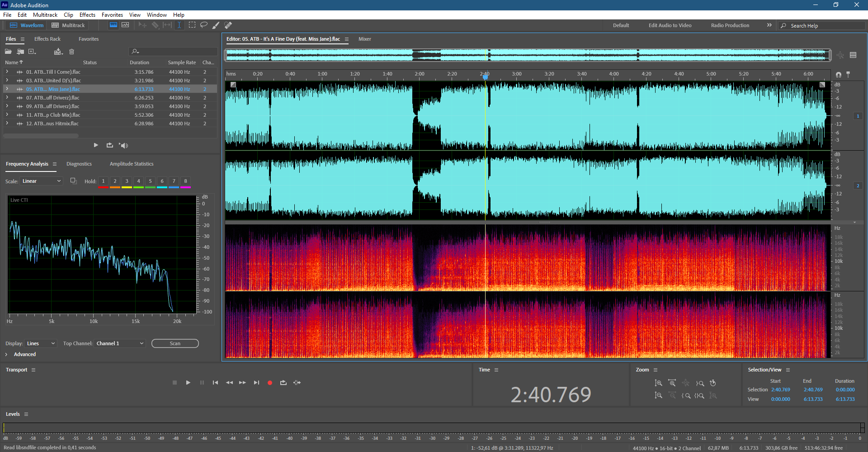The height and width of the screenshot is (452, 868).
Task: Click the red Record button
Action: pyautogui.click(x=270, y=383)
